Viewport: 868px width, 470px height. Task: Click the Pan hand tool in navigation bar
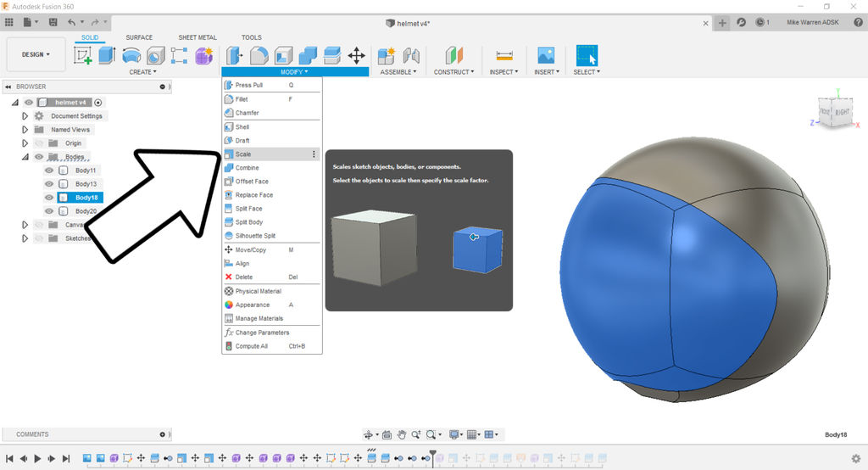click(401, 434)
